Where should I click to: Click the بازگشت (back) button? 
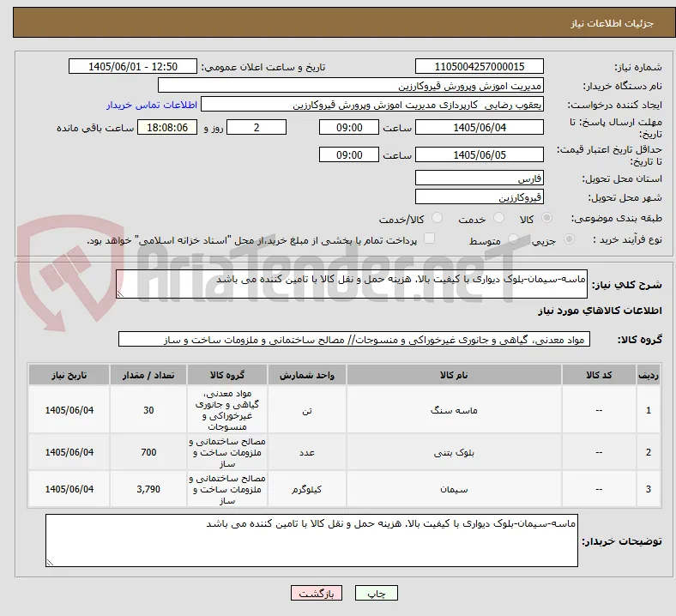317,593
